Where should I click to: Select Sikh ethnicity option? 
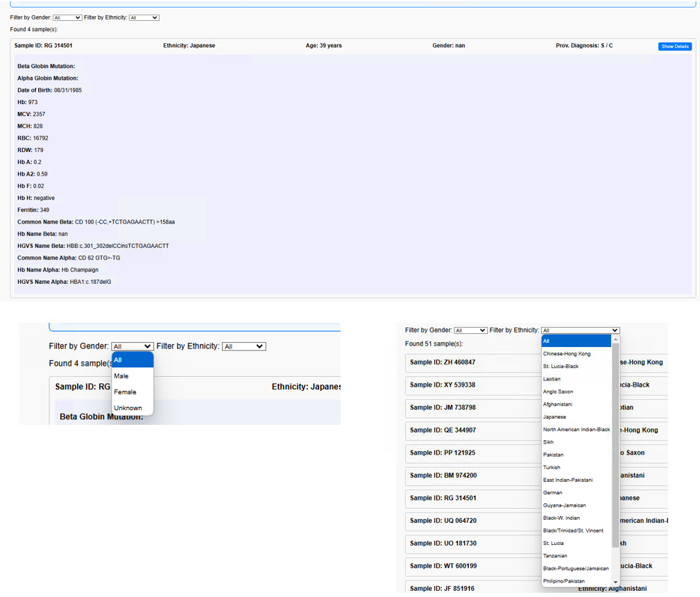pyautogui.click(x=576, y=442)
